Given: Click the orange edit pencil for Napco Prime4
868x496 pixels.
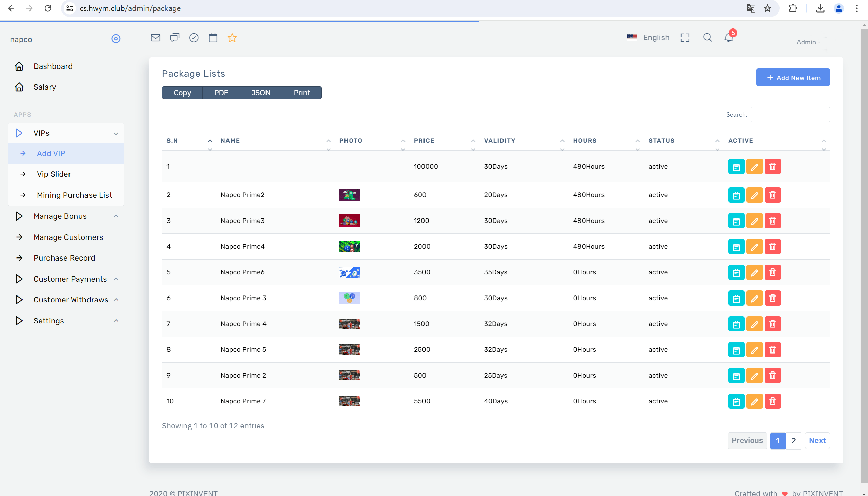Looking at the screenshot, I should (x=754, y=247).
